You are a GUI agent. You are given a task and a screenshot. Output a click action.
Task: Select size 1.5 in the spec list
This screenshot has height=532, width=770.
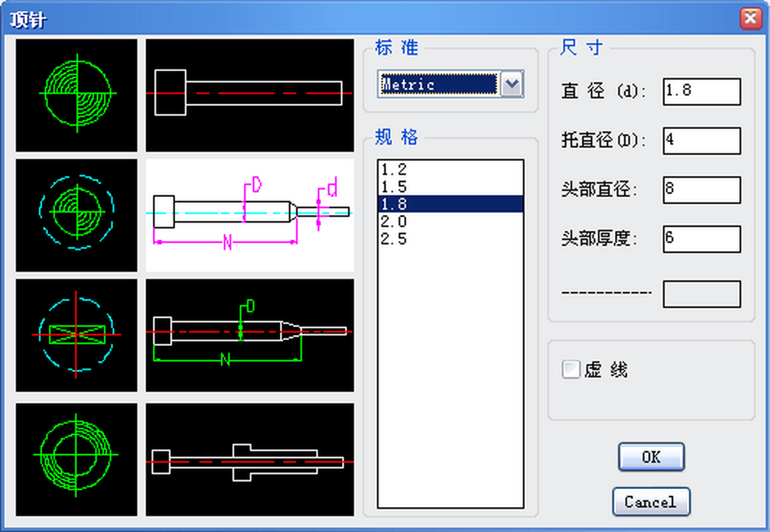(x=450, y=187)
